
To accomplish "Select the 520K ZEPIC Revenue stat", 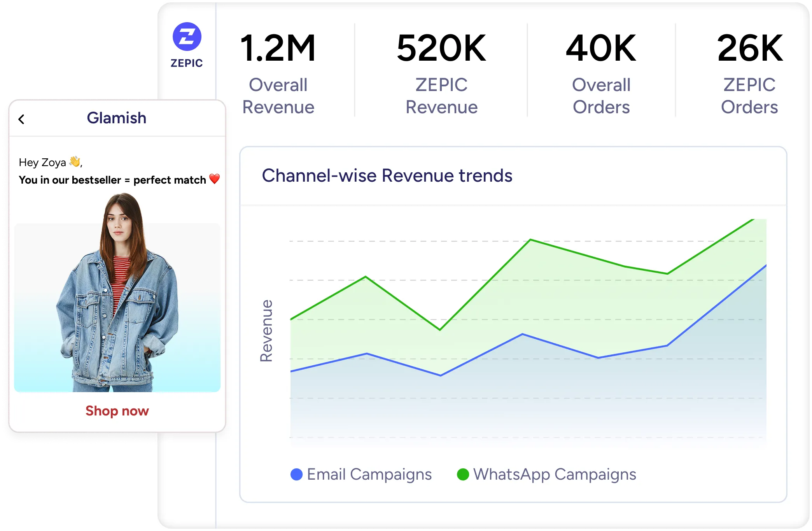I will [x=441, y=73].
